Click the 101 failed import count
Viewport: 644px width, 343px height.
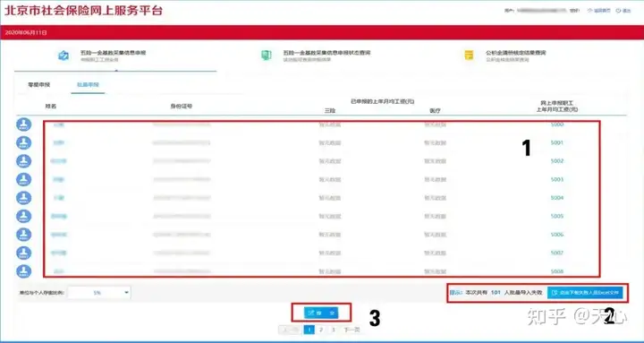[x=496, y=293]
